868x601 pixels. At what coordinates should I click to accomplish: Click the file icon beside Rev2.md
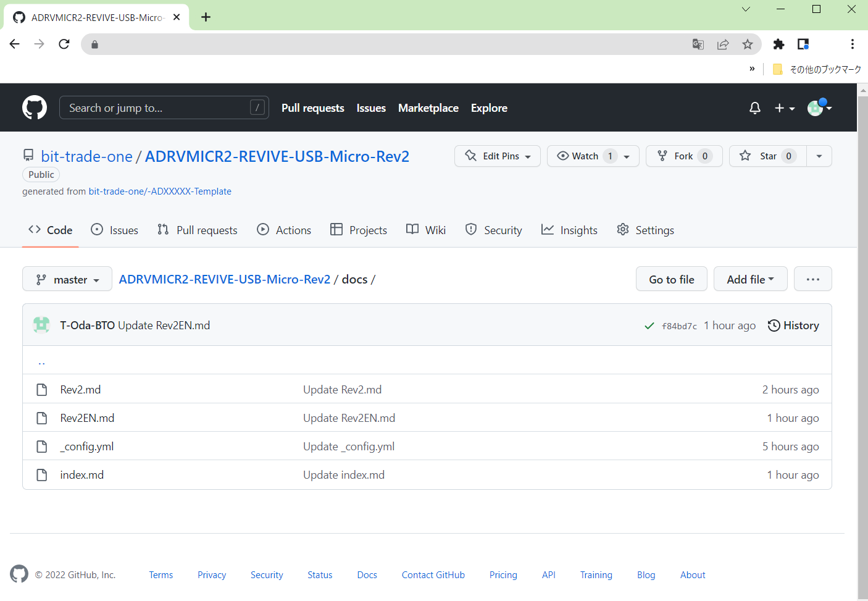coord(42,389)
